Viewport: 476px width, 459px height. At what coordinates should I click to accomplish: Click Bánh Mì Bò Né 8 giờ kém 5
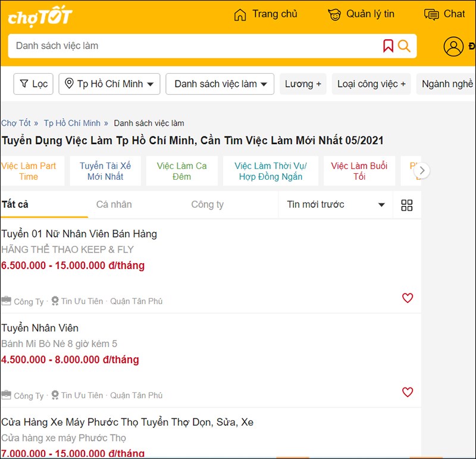(x=59, y=344)
